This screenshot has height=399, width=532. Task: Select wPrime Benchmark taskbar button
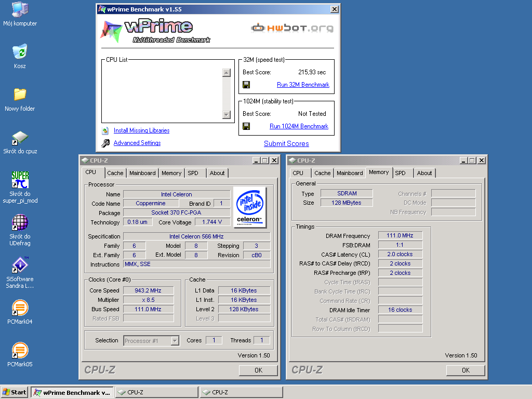coord(72,393)
